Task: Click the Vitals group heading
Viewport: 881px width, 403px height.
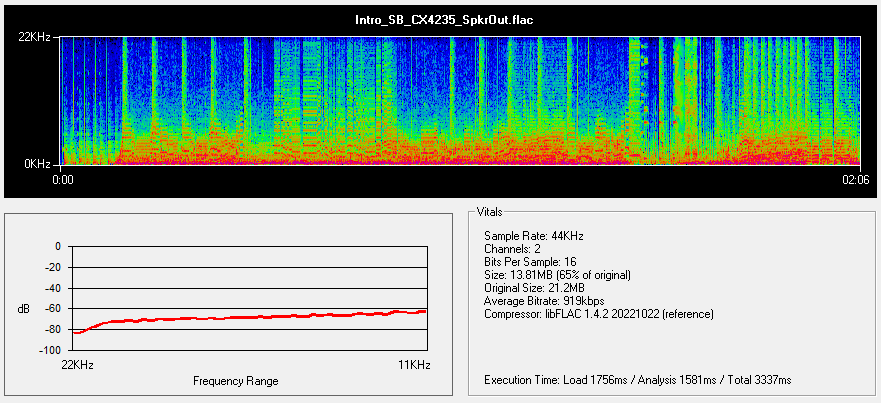Action: tap(491, 212)
